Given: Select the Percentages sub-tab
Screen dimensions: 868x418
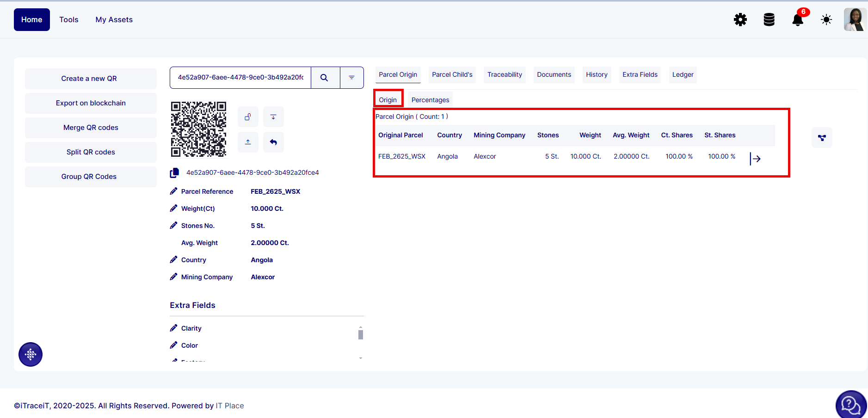Looking at the screenshot, I should tap(430, 100).
